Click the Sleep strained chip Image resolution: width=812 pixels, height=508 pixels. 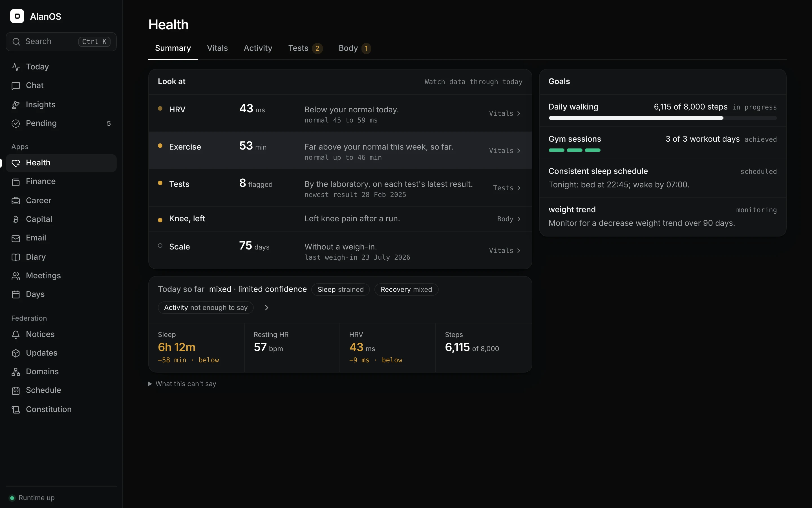point(340,289)
